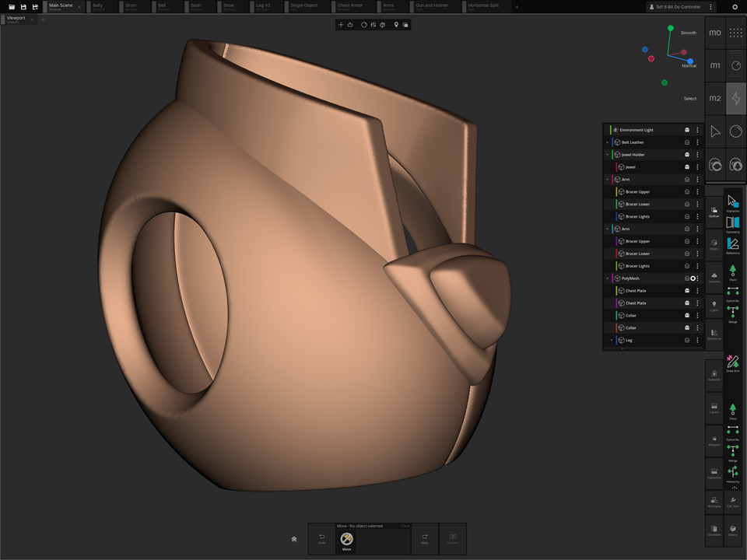747x560 pixels.
Task: Open the Chest Armor scene tab
Action: pos(350,6)
